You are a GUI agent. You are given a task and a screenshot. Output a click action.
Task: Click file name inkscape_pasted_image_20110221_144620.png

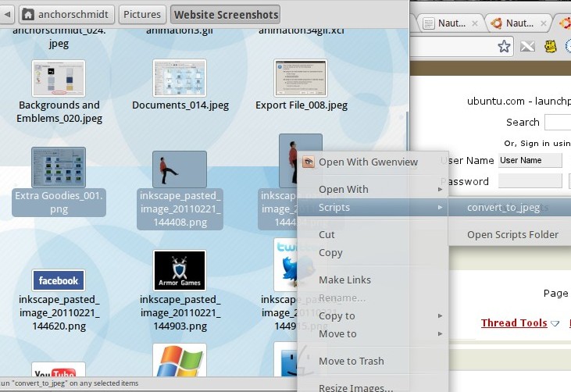[x=59, y=312]
